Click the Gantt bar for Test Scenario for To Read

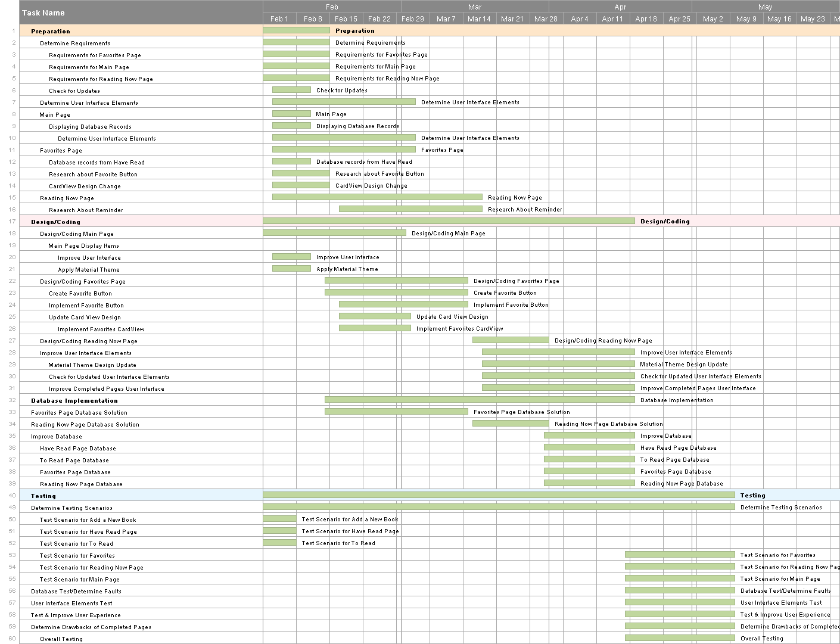pyautogui.click(x=279, y=543)
